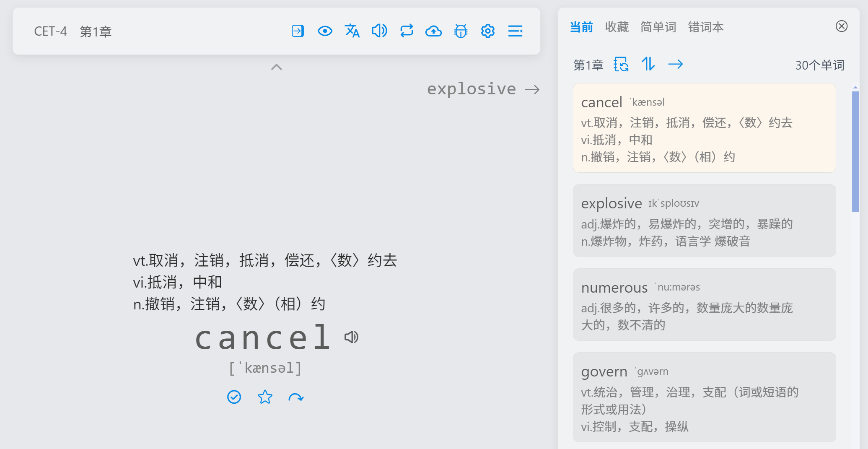The height and width of the screenshot is (449, 868).
Task: Skip the word with curved arrow icon
Action: (296, 397)
